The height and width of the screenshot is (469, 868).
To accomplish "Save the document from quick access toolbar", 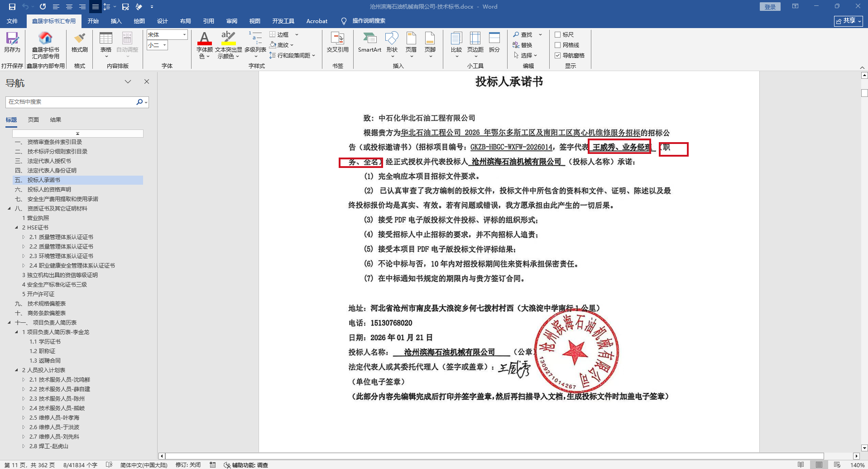I will click(x=12, y=7).
